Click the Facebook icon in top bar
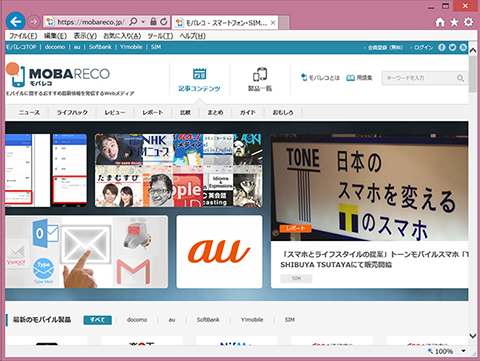The image size is (480, 361). pos(442,47)
